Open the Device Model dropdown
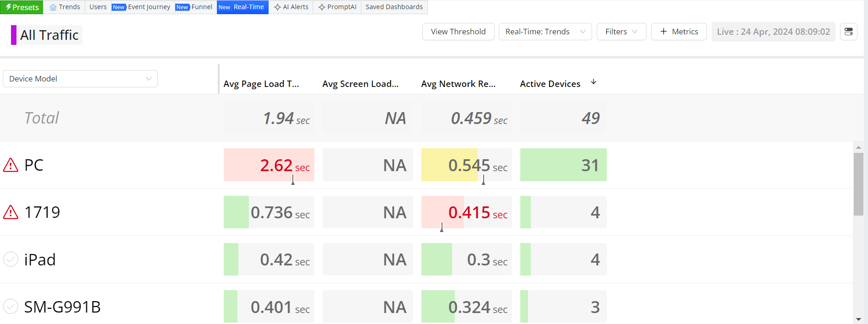This screenshot has height=324, width=868. point(80,79)
